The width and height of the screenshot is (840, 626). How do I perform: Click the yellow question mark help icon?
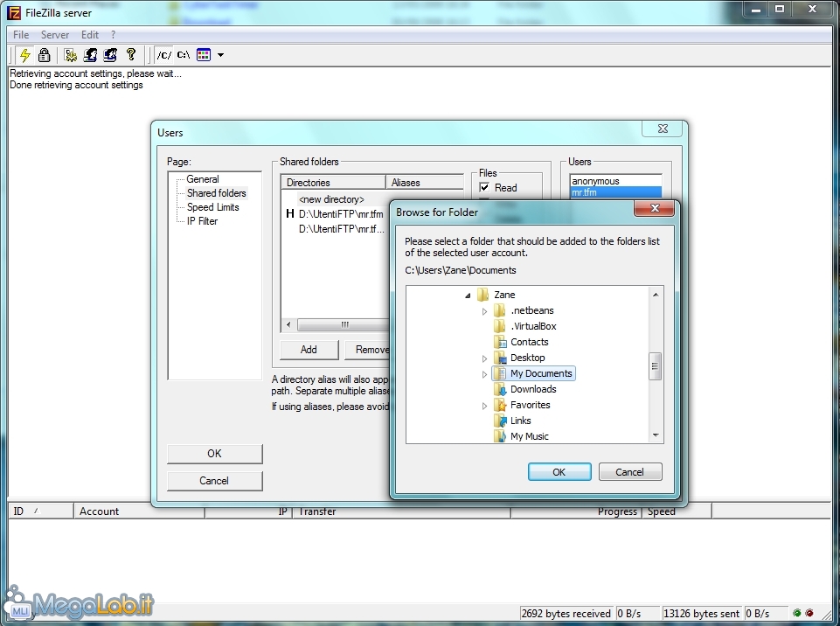coord(131,55)
